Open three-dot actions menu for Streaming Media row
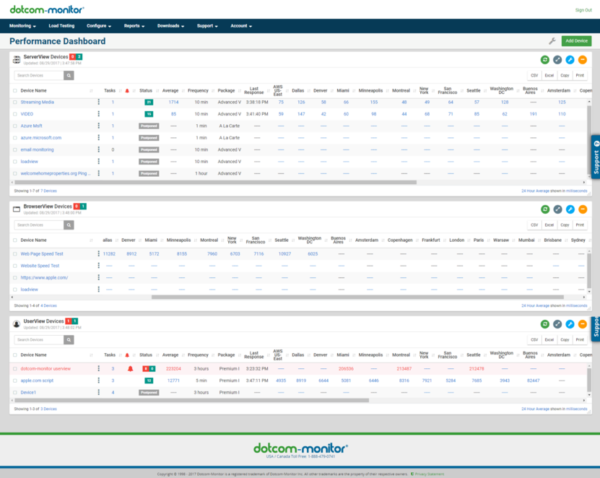Image resolution: width=600 pixels, height=478 pixels. tap(98, 102)
